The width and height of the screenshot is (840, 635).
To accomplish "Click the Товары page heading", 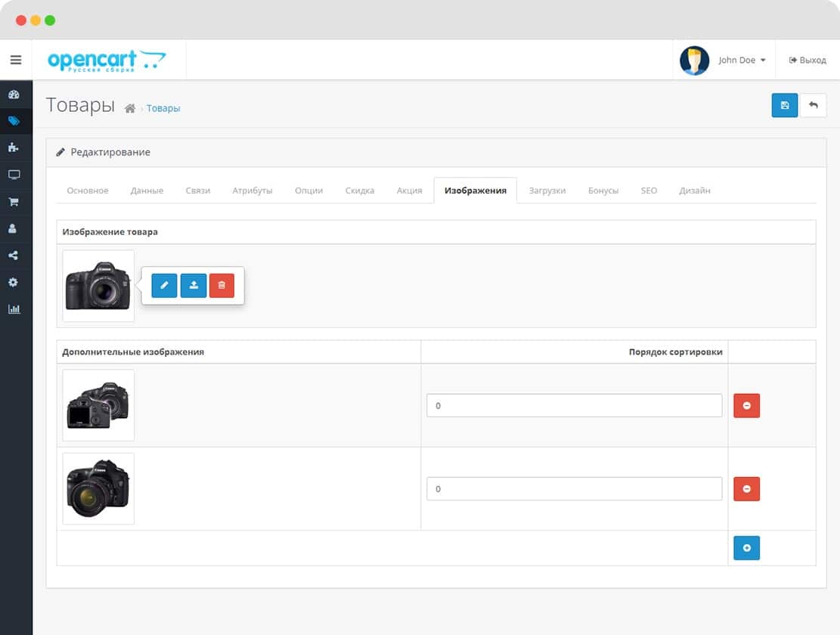I will point(80,105).
